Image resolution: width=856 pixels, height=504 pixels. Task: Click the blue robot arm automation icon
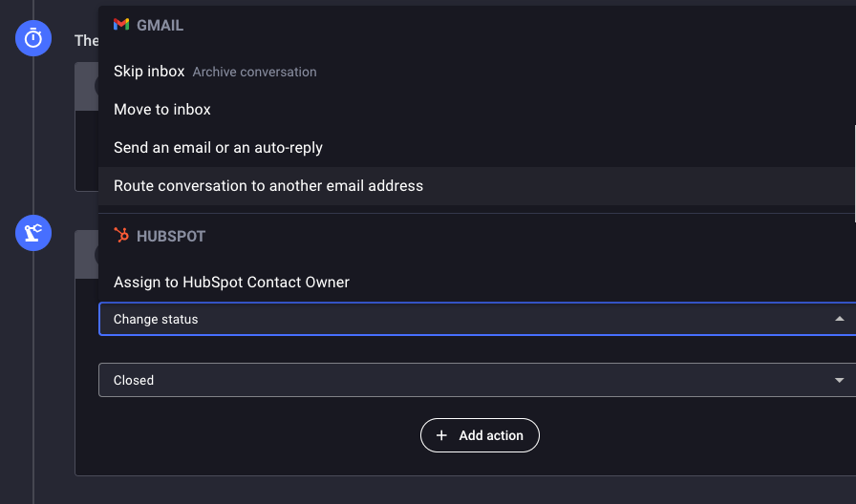coord(33,233)
